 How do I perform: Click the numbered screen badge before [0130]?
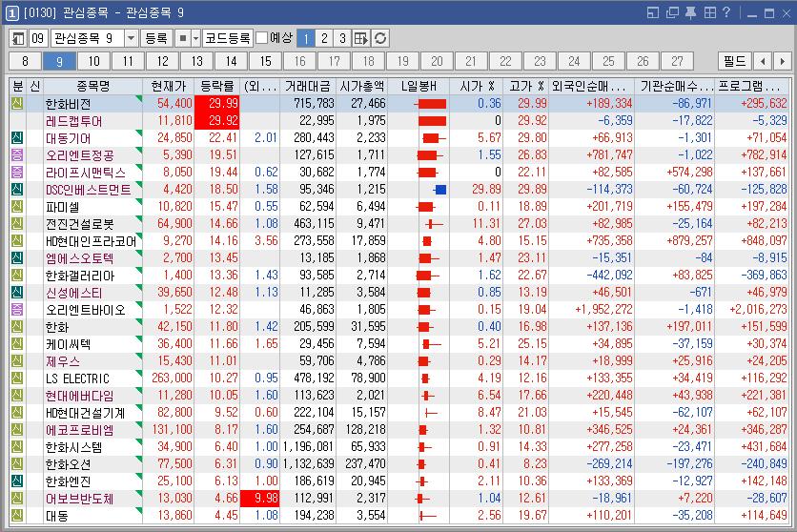coord(12,13)
